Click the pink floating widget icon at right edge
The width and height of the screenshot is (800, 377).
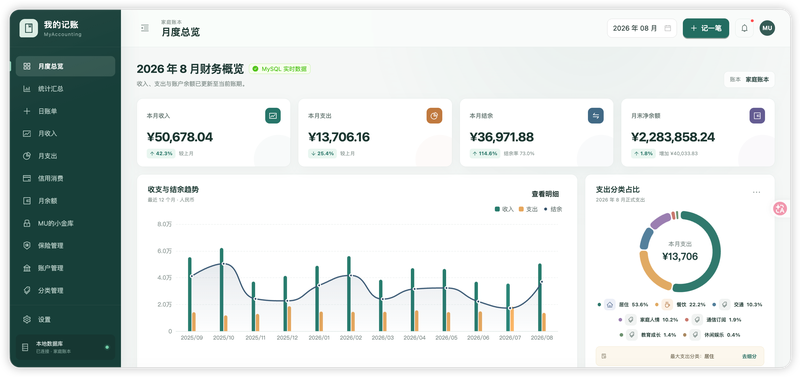tap(781, 209)
